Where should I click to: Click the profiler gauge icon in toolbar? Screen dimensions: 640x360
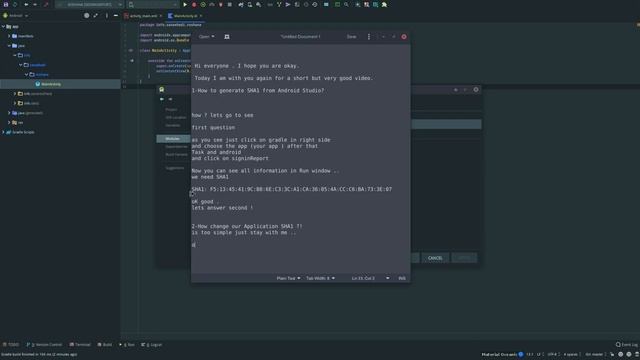[212, 4]
